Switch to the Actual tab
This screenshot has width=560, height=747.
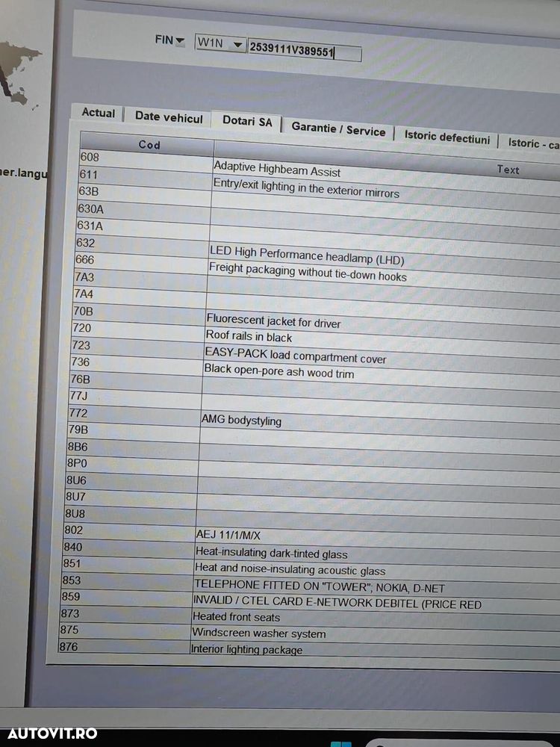click(98, 113)
